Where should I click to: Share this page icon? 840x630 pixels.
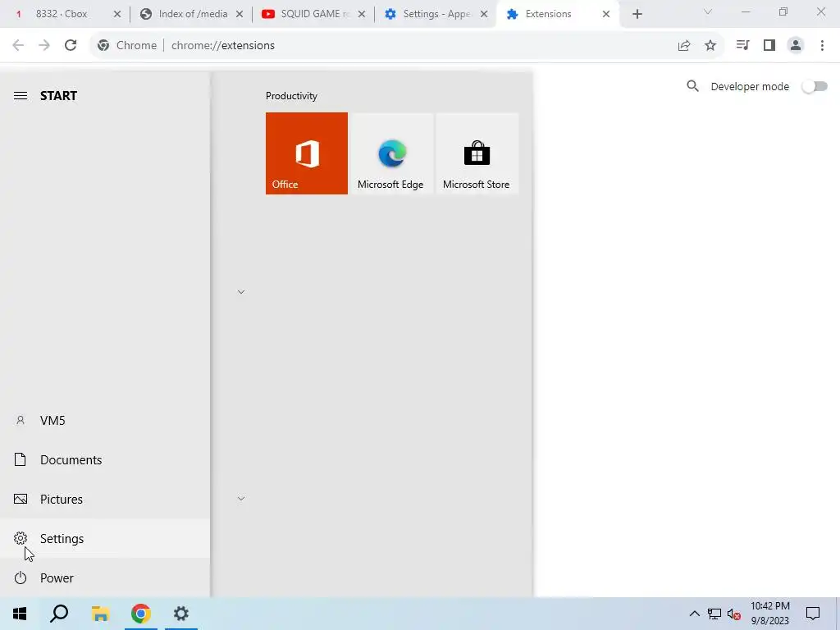(684, 46)
